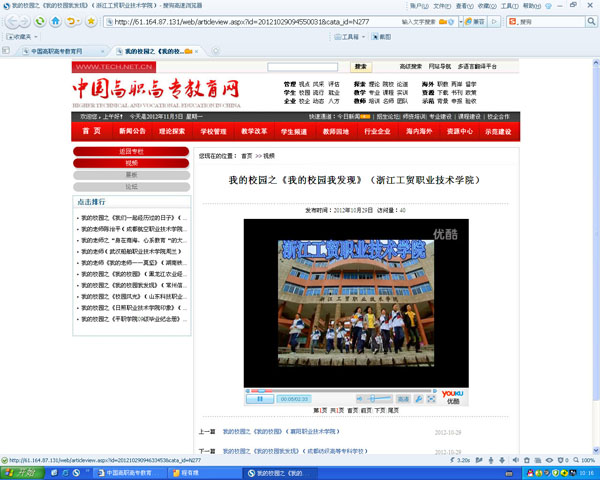Open the 查看 menu in title bar
Viewport: 600px width, 480px height.
point(465,6)
